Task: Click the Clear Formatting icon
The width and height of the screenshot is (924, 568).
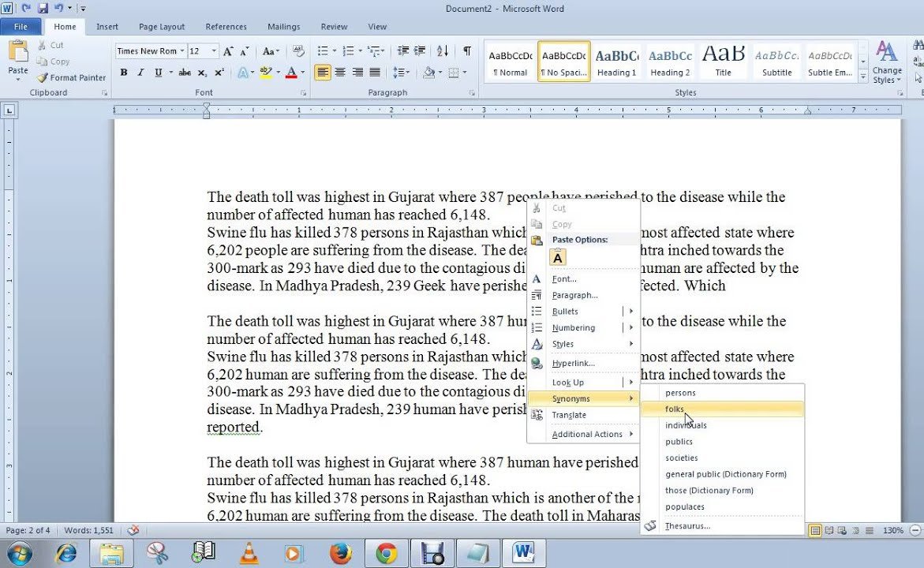Action: tap(298, 51)
